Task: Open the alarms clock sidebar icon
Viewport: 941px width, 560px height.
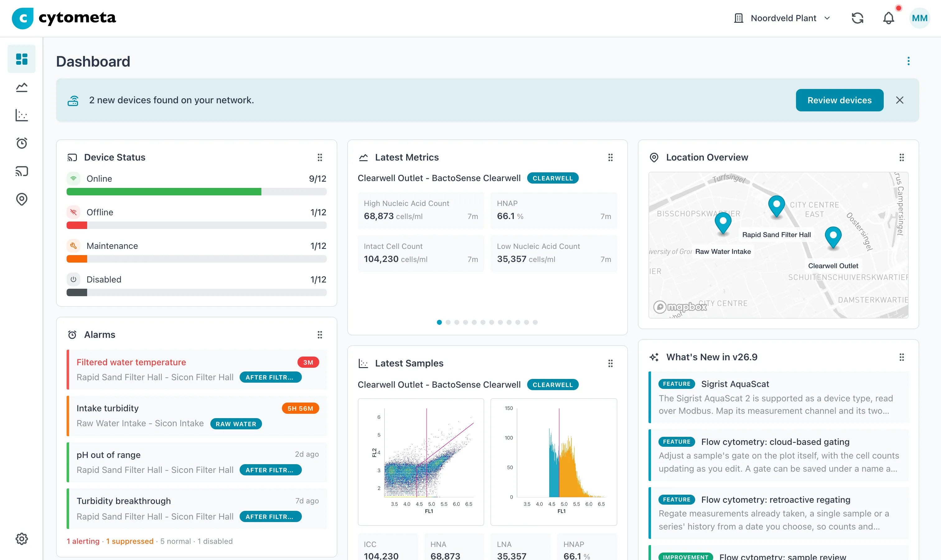Action: click(x=21, y=143)
